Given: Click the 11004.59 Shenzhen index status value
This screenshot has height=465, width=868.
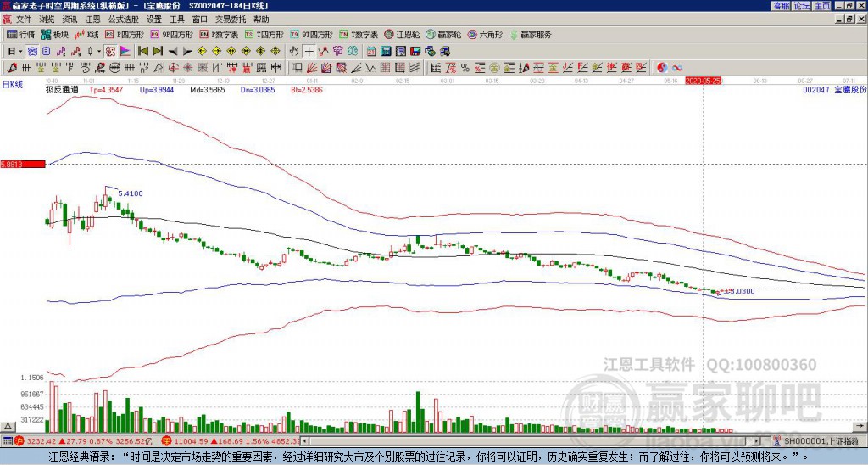Looking at the screenshot, I should pyautogui.click(x=189, y=441).
